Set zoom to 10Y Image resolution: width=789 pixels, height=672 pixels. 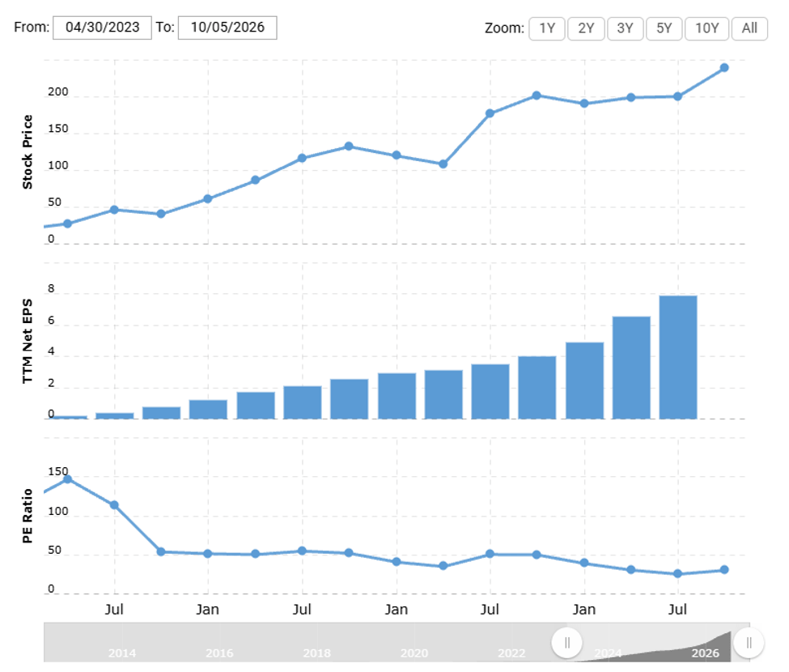[x=707, y=28]
